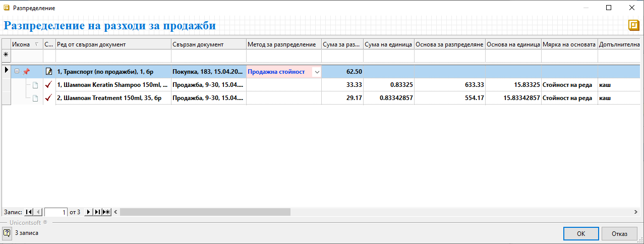Toggle the red checkmark on Keratin Shampoo row
Image resolution: width=644 pixels, height=244 pixels.
[x=49, y=85]
